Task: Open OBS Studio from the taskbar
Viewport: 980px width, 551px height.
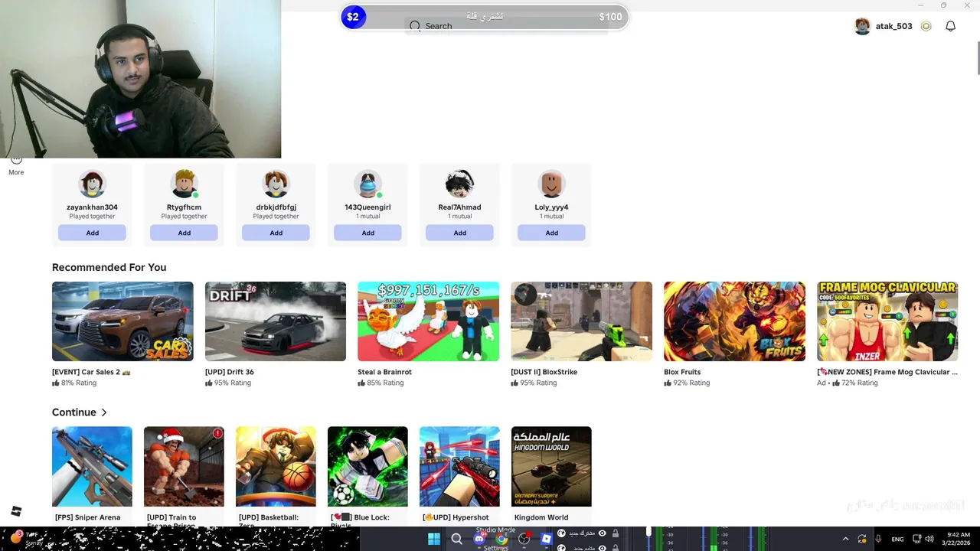Action: (524, 540)
